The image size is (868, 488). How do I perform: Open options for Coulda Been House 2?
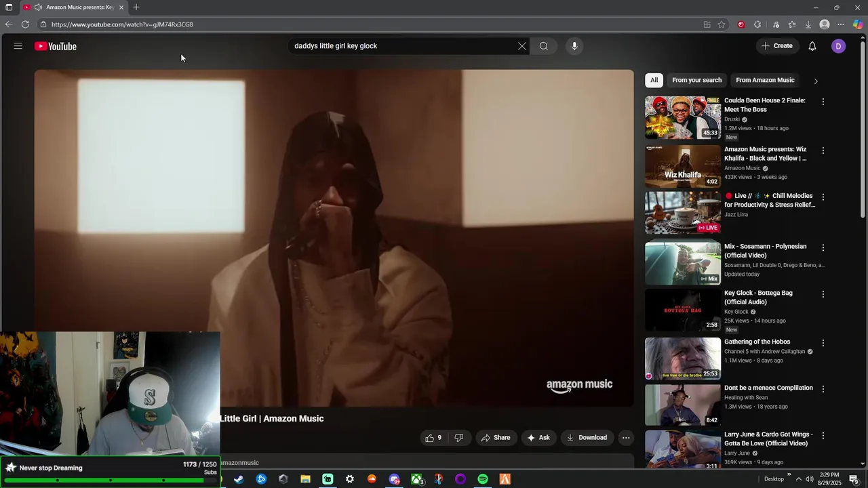823,102
